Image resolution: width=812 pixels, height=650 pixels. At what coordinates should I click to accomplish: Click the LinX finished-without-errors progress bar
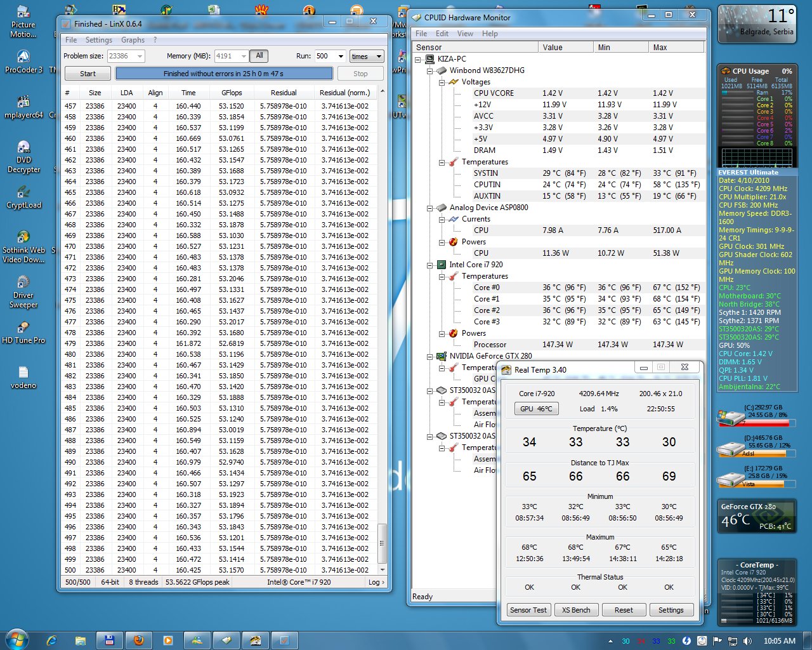[224, 74]
